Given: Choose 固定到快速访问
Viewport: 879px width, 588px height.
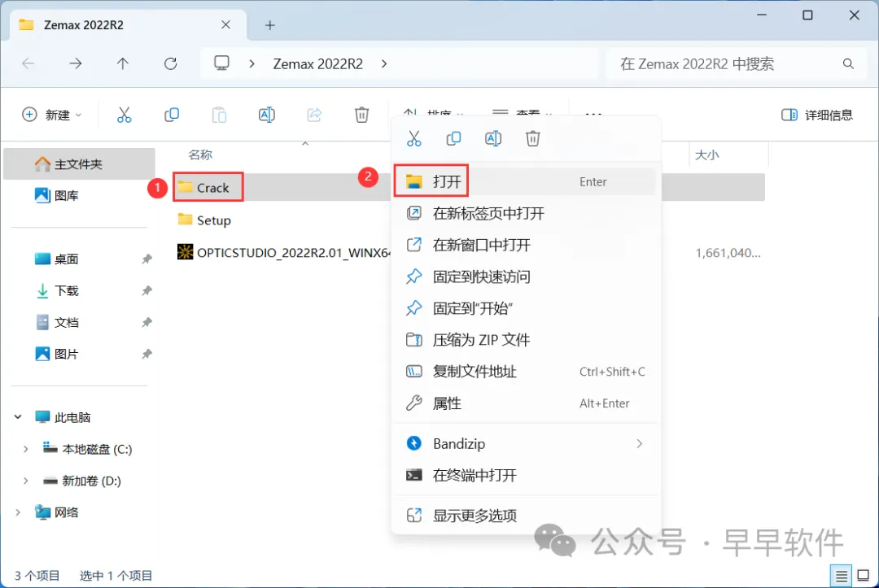Looking at the screenshot, I should 525,277.
